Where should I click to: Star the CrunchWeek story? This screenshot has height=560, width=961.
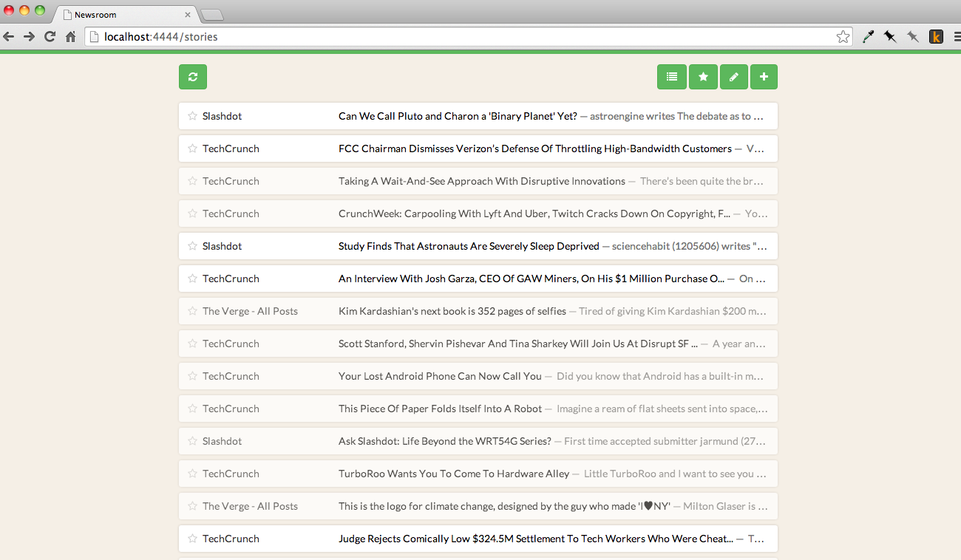pyautogui.click(x=192, y=214)
